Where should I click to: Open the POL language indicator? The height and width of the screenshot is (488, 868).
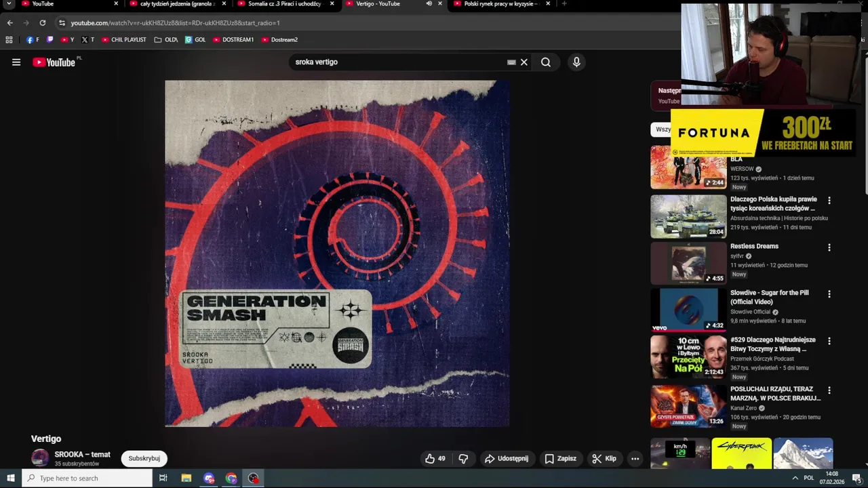[808, 479]
